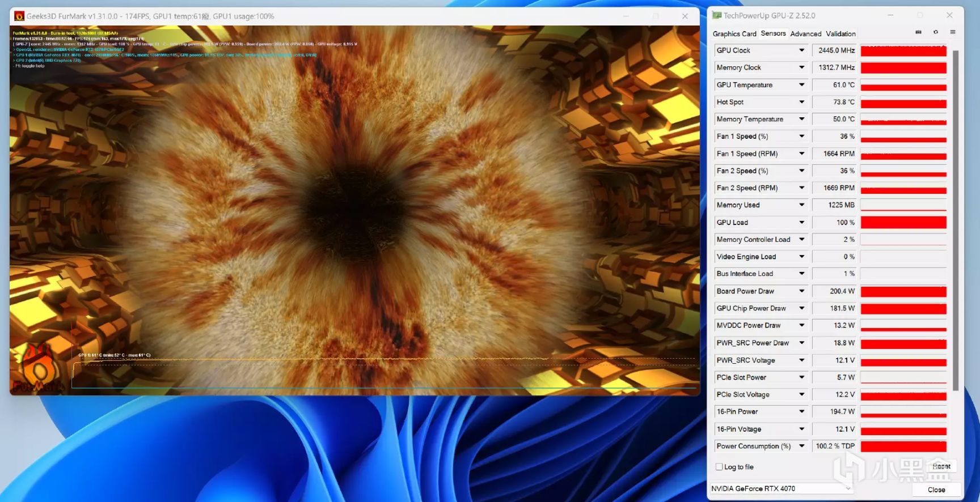Screen dimensions: 980x502
Task: Expand the PWR_SRC Voltage dropdown arrow
Action: 802,360
